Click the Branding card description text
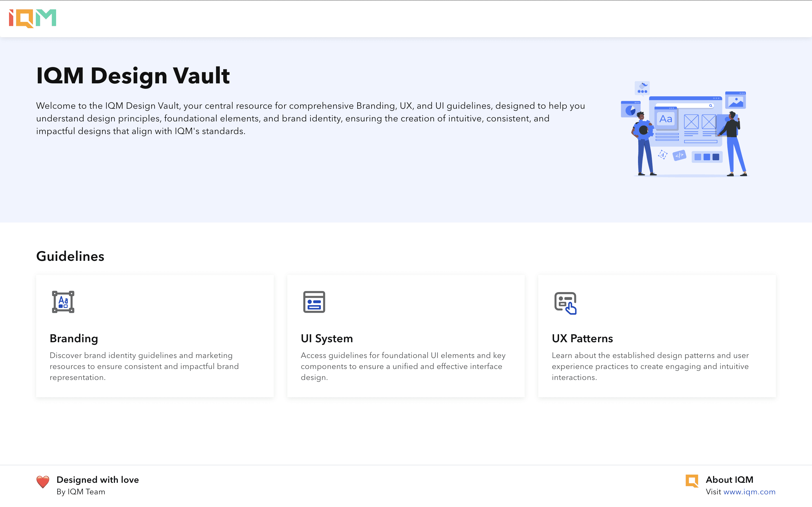 (144, 366)
